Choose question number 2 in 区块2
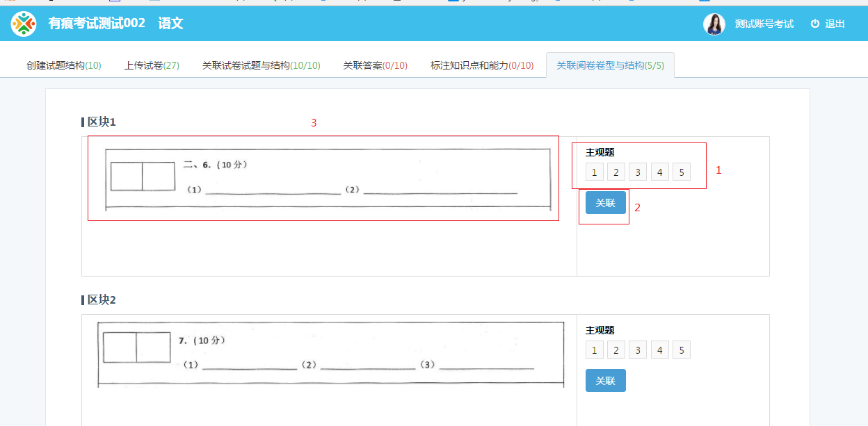Screen dimensions: 868x426 point(616,350)
